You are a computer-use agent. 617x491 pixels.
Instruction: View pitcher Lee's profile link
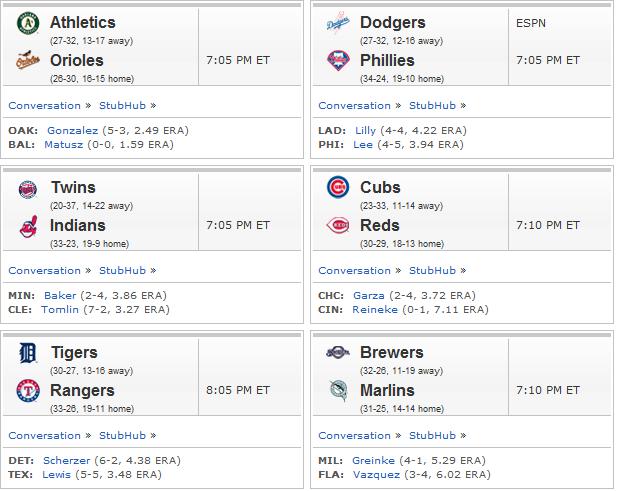tap(363, 144)
